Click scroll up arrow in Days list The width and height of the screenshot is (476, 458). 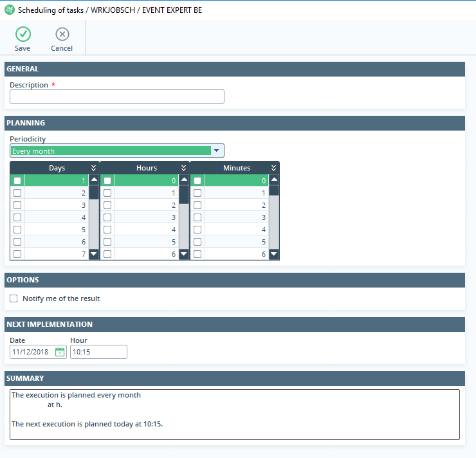point(94,181)
